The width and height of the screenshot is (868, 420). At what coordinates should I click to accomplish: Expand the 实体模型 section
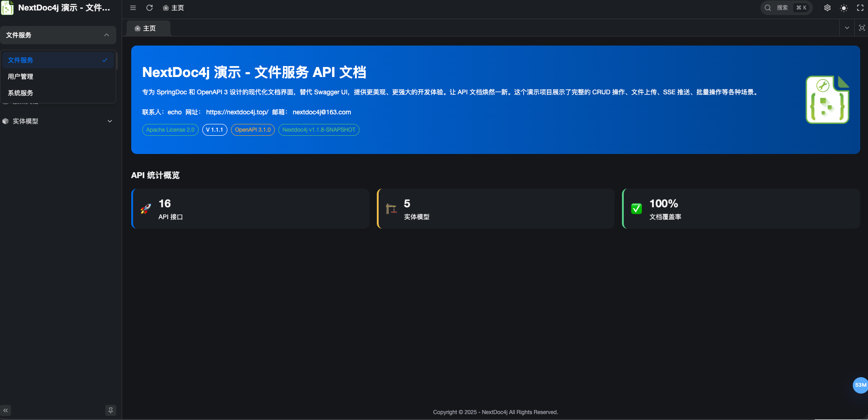pyautogui.click(x=109, y=121)
